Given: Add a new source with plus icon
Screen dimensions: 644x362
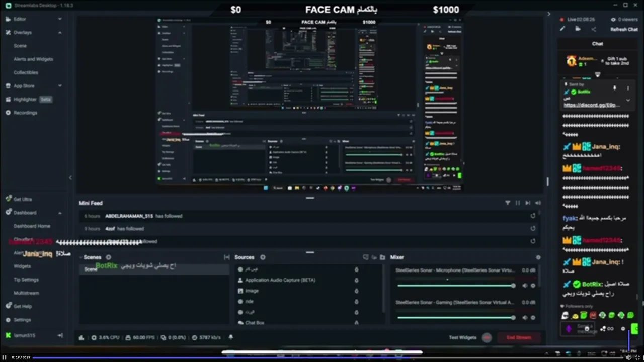Looking at the screenshot, I should point(263,257).
